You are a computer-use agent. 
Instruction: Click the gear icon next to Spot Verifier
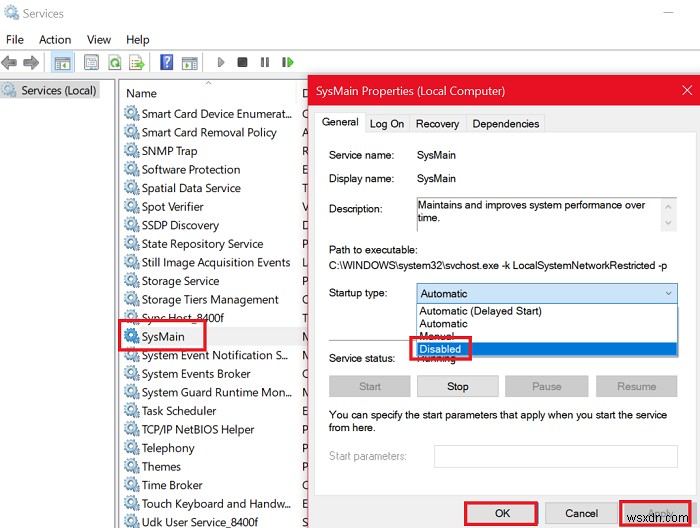(132, 206)
